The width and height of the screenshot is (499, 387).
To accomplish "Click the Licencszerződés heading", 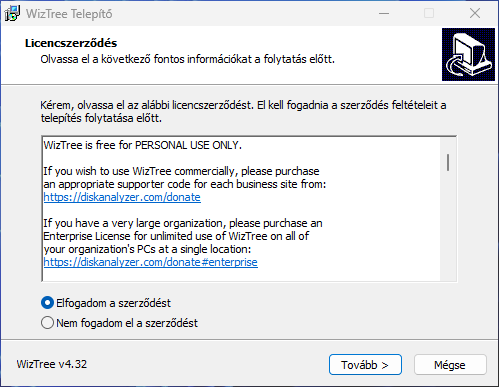I will tap(71, 43).
